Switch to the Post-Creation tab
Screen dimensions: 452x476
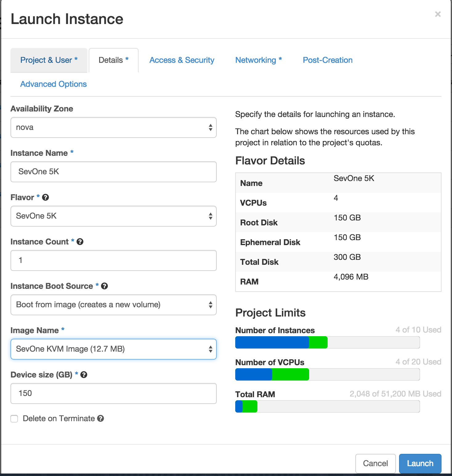click(x=328, y=60)
